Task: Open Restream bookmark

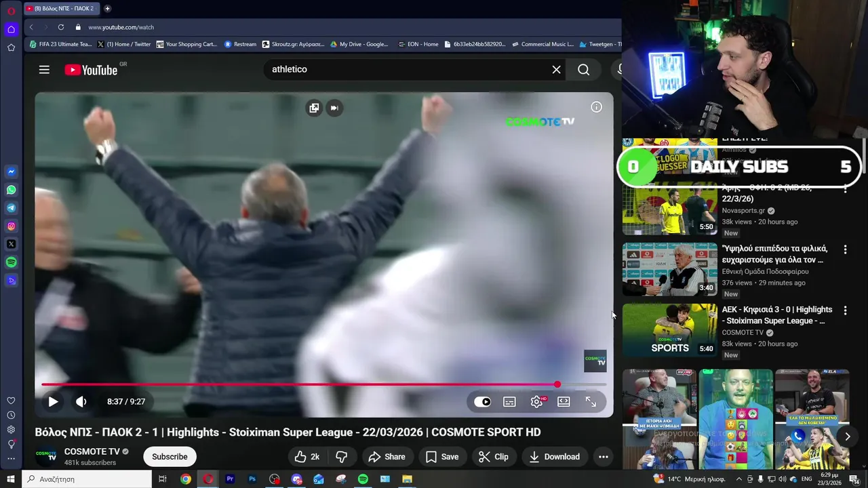Action: pos(240,44)
